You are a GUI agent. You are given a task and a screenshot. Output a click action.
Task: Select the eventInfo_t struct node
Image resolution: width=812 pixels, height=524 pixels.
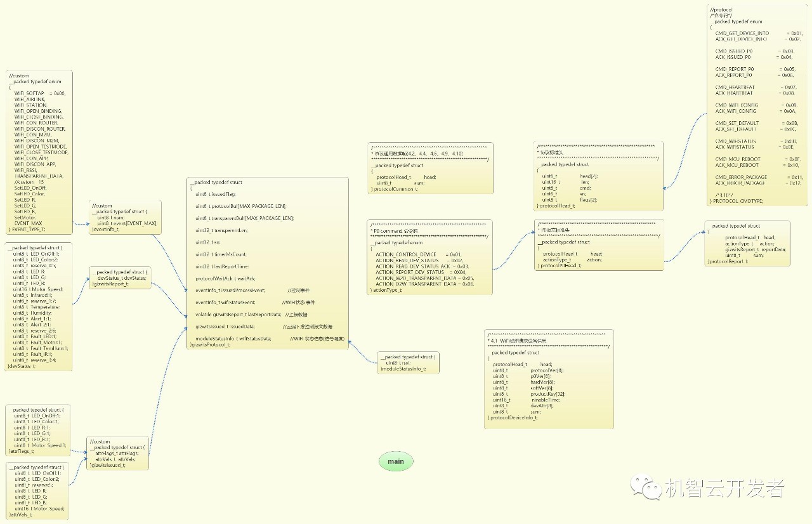125,218
